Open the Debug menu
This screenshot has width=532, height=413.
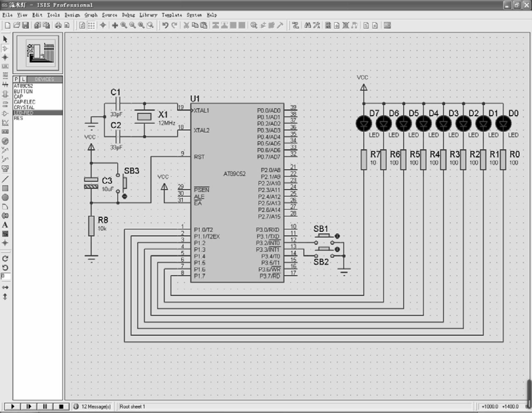[128, 15]
